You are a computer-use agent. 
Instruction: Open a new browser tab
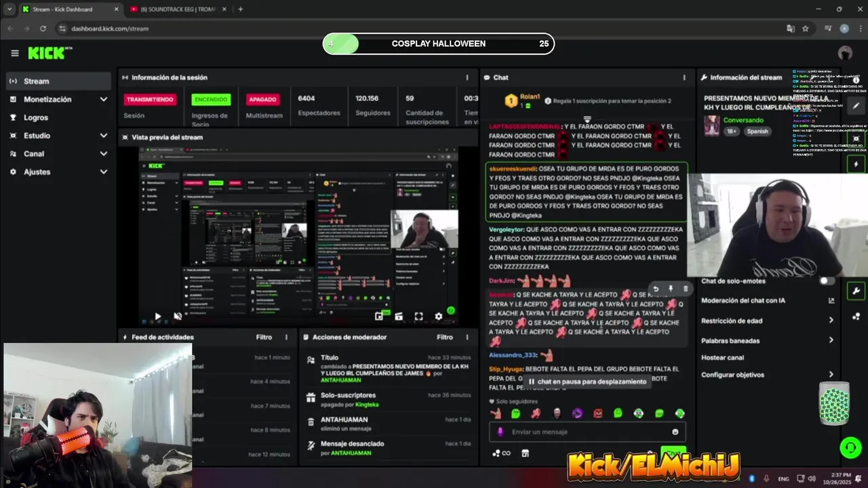click(x=240, y=9)
